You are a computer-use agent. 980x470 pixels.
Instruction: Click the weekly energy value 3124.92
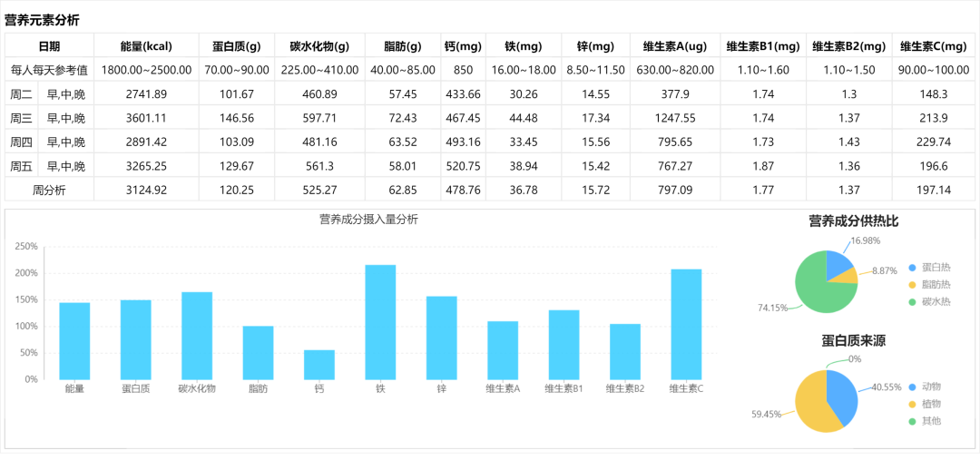[x=146, y=190]
